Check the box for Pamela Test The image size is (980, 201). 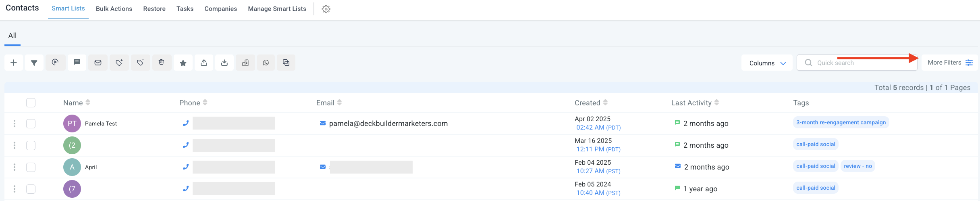tap(31, 124)
